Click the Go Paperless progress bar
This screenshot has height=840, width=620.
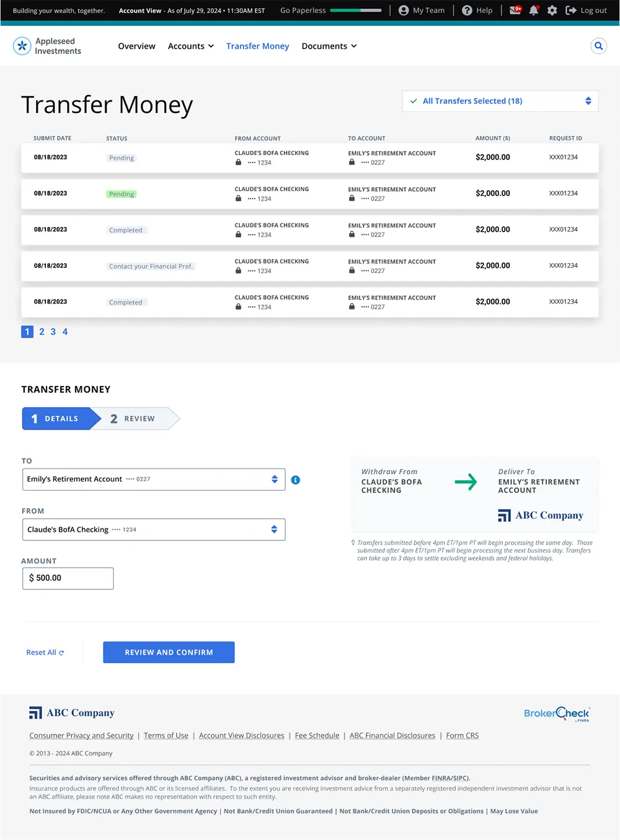[356, 11]
